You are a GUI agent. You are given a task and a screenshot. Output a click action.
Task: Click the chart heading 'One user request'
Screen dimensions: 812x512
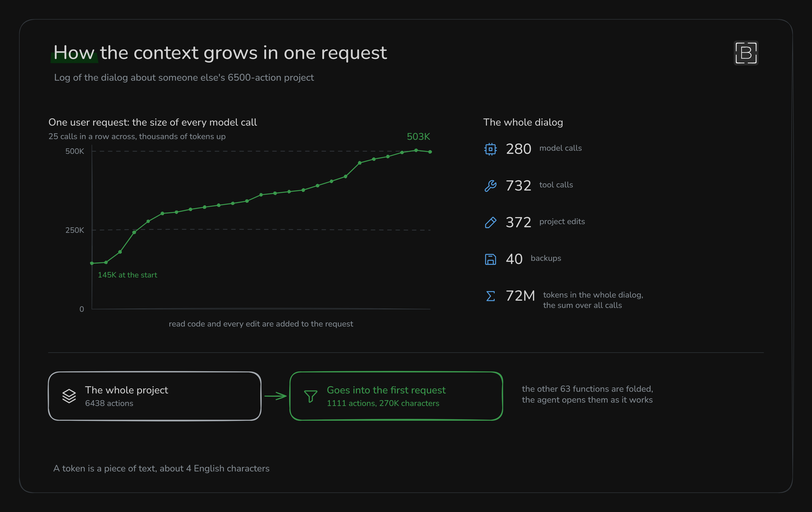tap(152, 122)
